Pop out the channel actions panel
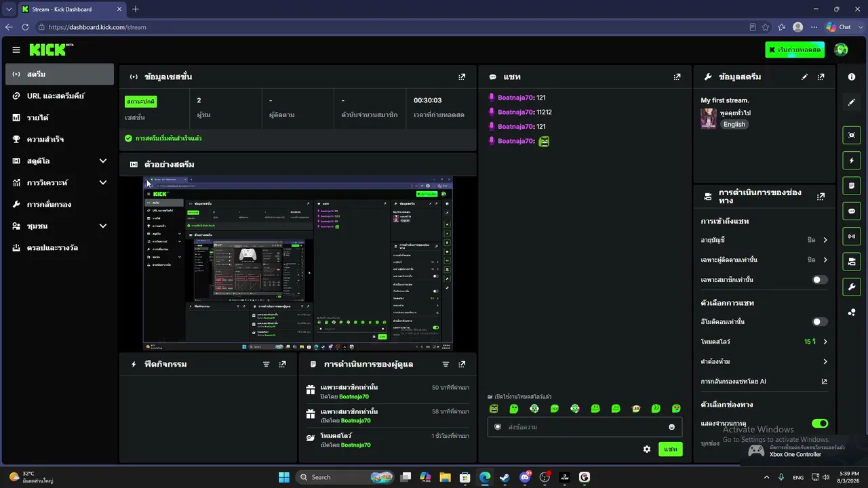 tap(821, 197)
